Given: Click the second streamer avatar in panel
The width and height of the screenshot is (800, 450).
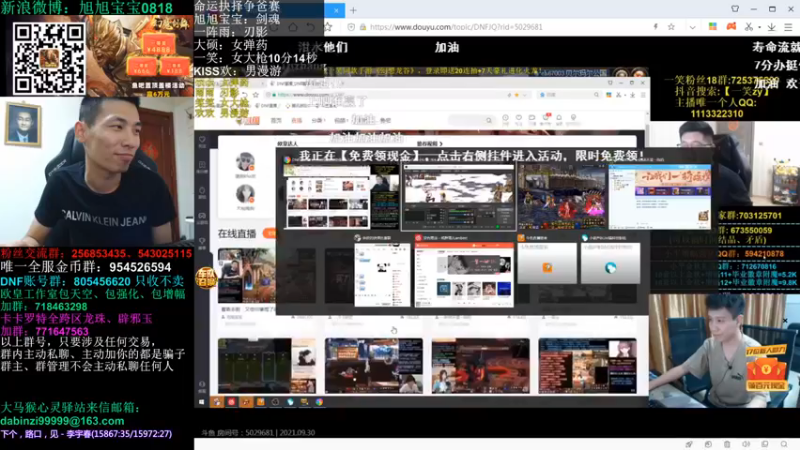Looking at the screenshot, I should click(245, 194).
